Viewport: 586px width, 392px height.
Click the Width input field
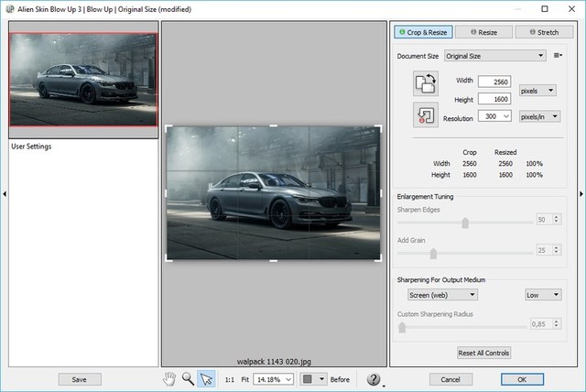coord(494,82)
